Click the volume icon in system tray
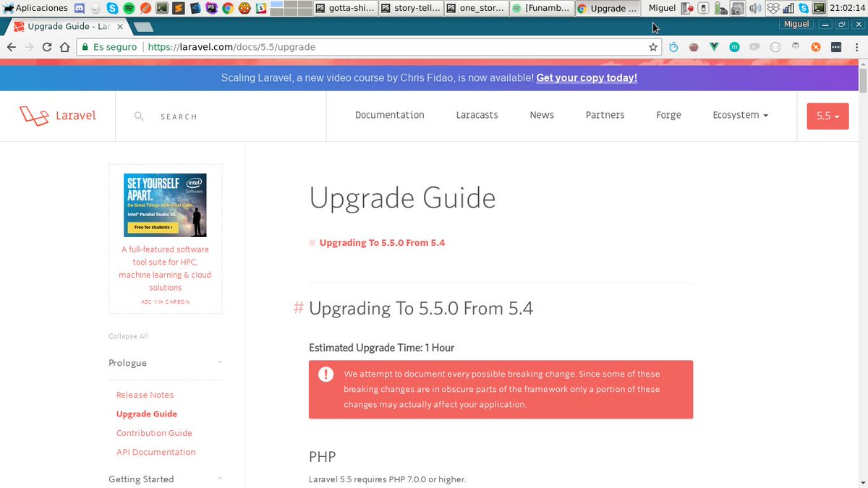The image size is (868, 488). point(754,8)
